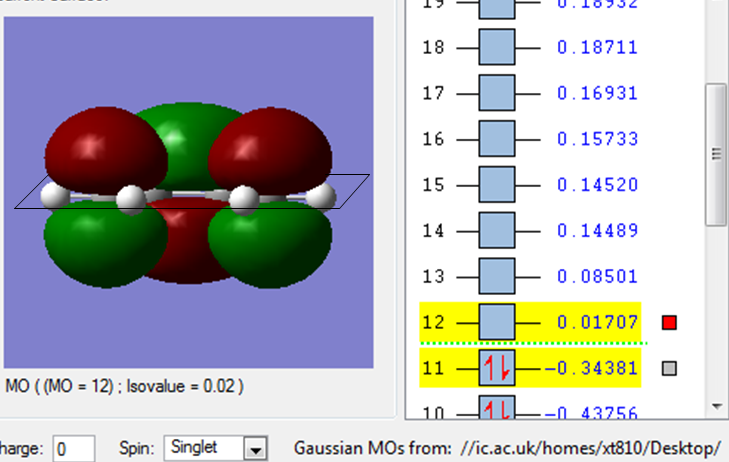Select orbital 16 level box
This screenshot has width=729, height=462.
pos(497,139)
